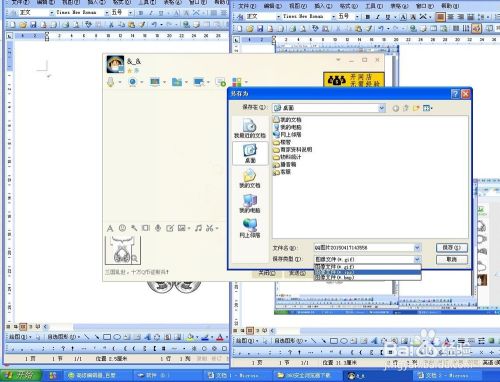The width and height of the screenshot is (500, 382).
Task: Expand Times New Roman font dropdown in left Word
Action: 107,13
